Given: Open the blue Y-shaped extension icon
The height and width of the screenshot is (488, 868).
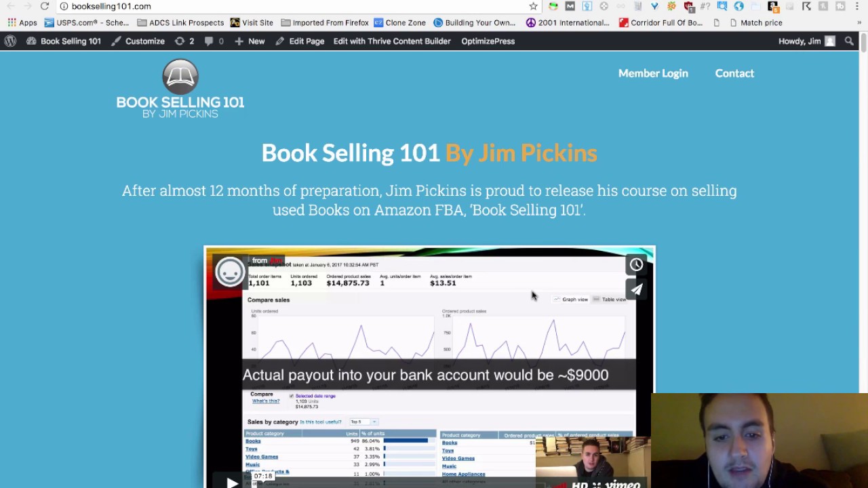Looking at the screenshot, I should pos(654,6).
